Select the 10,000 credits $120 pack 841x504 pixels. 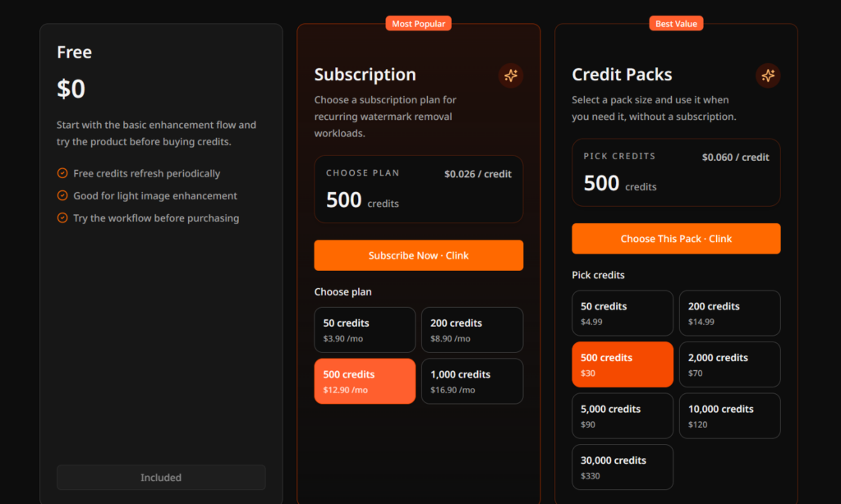(x=729, y=416)
